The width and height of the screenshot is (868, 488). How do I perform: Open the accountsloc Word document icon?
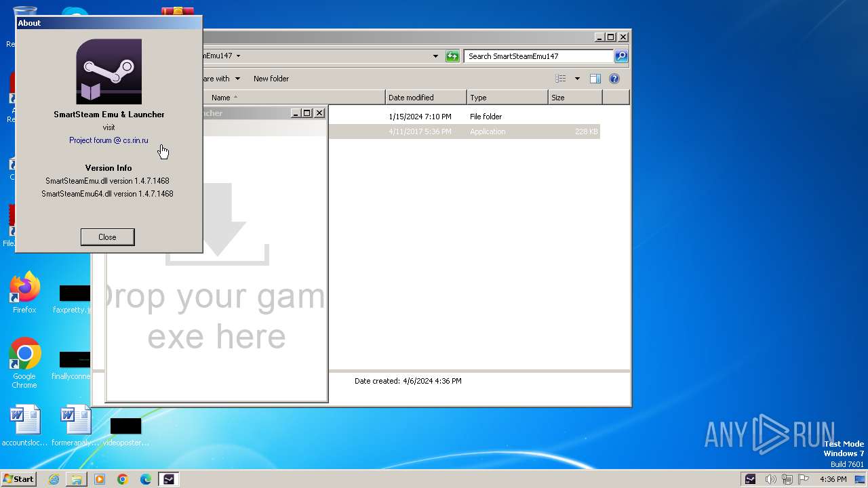click(25, 426)
